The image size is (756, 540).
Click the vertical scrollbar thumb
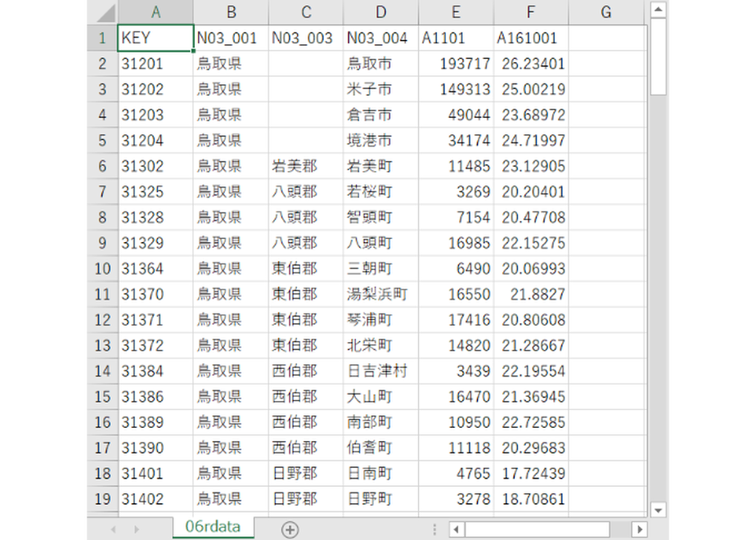[x=658, y=57]
